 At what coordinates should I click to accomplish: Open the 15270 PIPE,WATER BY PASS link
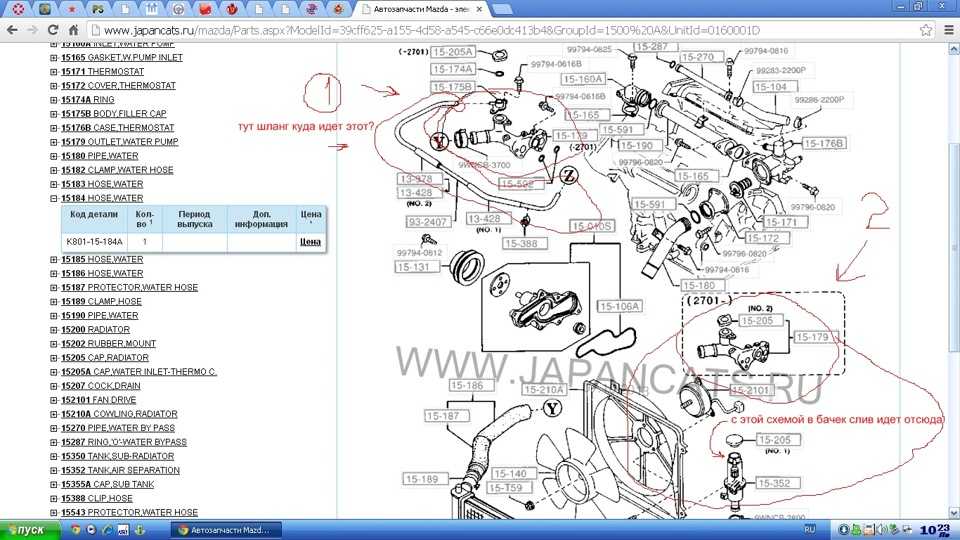pyautogui.click(x=118, y=428)
